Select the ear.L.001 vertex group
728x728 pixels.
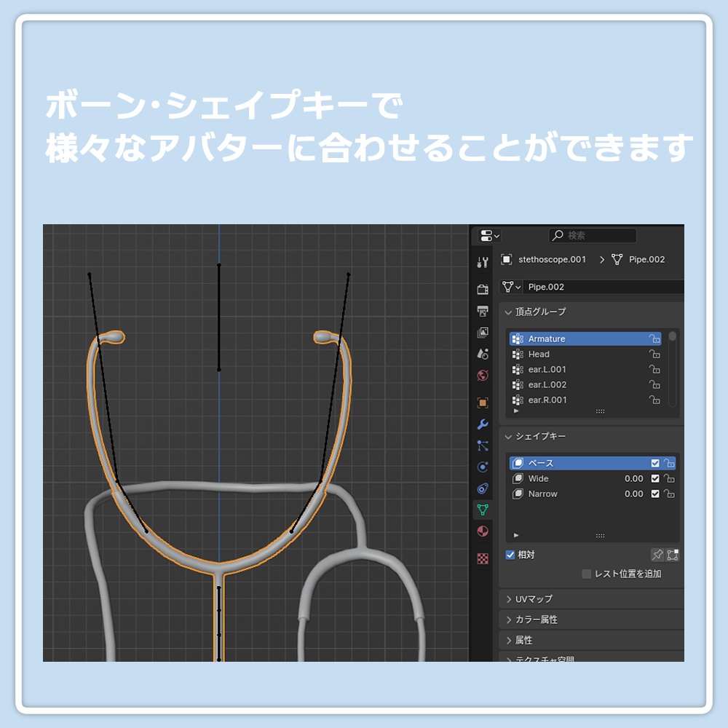point(585,369)
